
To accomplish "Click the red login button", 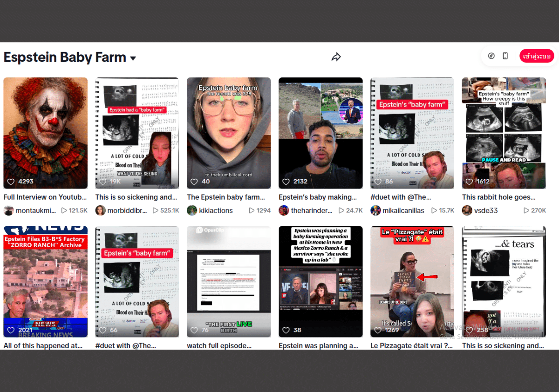I will tap(537, 56).
